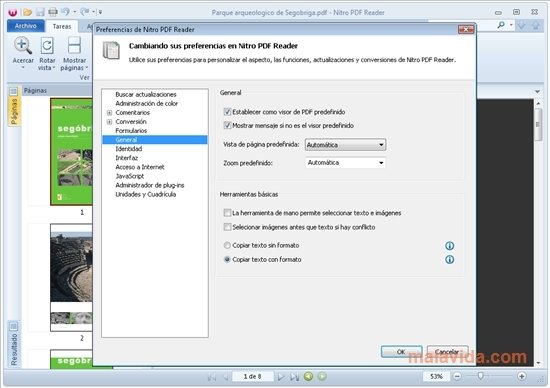Click the info icon beside Copiar texto sin formato
Viewport: 550px width, 388px height.
pyautogui.click(x=449, y=246)
